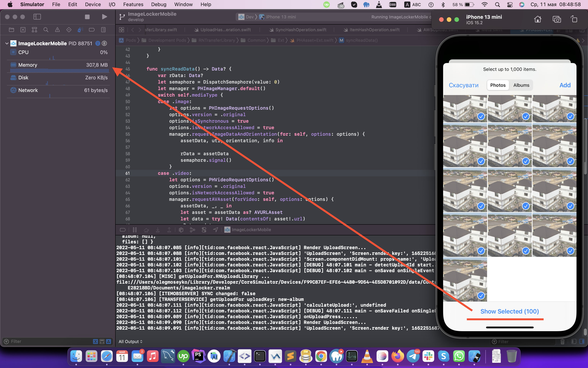588x368 pixels.
Task: Click the Debug Memory Graph button
Action: click(192, 229)
